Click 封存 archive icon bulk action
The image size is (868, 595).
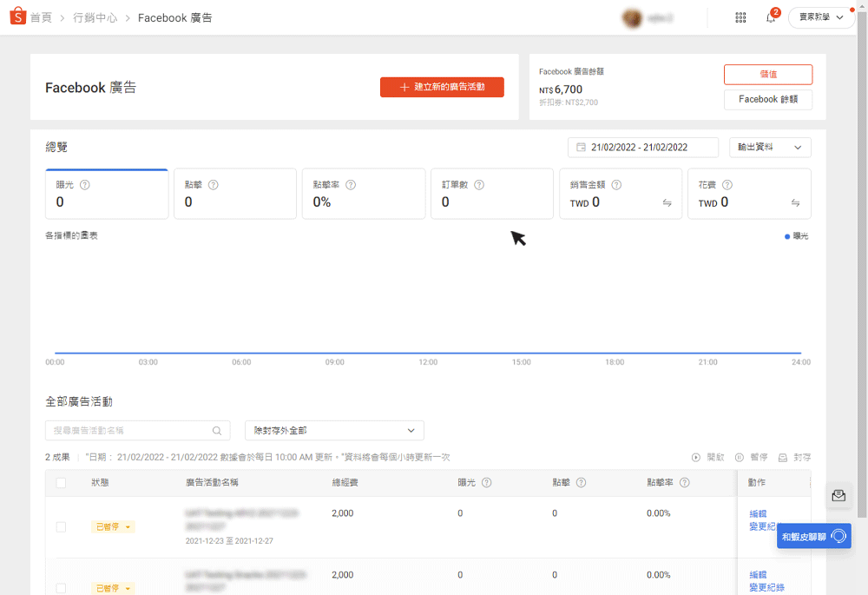click(x=783, y=458)
